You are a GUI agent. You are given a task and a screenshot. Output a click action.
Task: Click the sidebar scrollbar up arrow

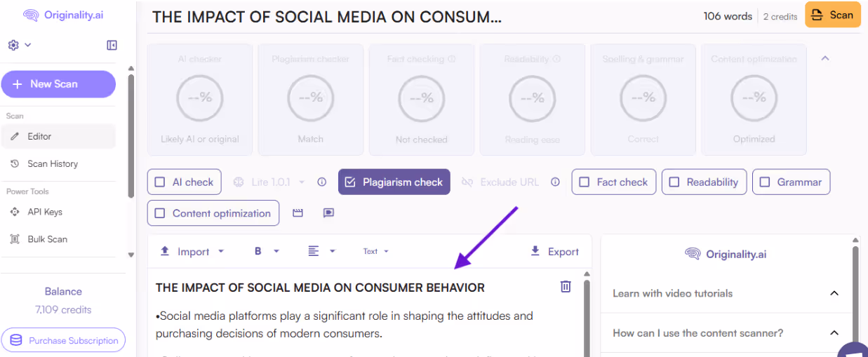tap(131, 69)
